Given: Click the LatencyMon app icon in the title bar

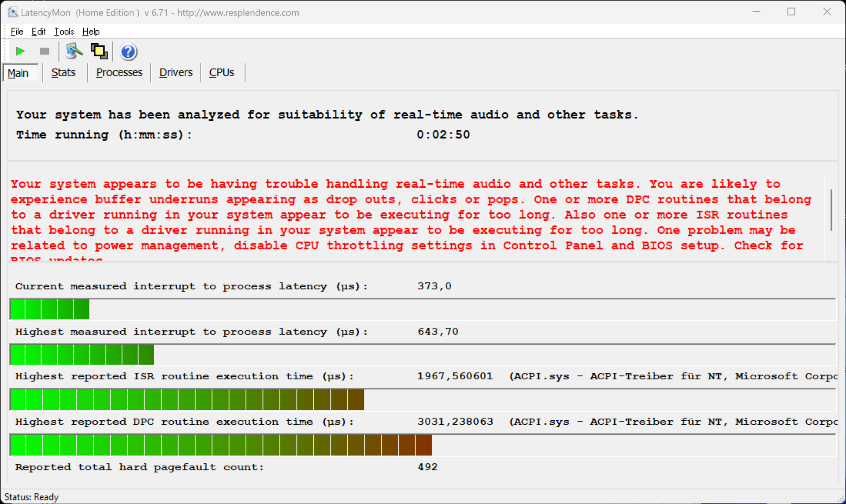Looking at the screenshot, I should point(13,12).
